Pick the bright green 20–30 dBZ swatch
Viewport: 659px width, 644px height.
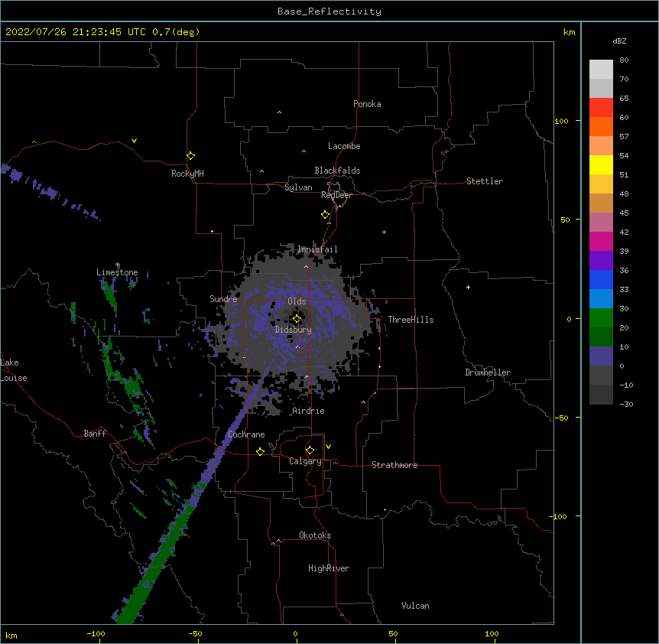[601, 318]
